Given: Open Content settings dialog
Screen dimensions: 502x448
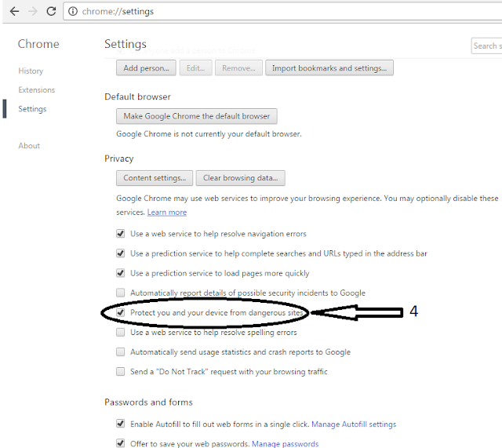Looking at the screenshot, I should click(x=155, y=178).
